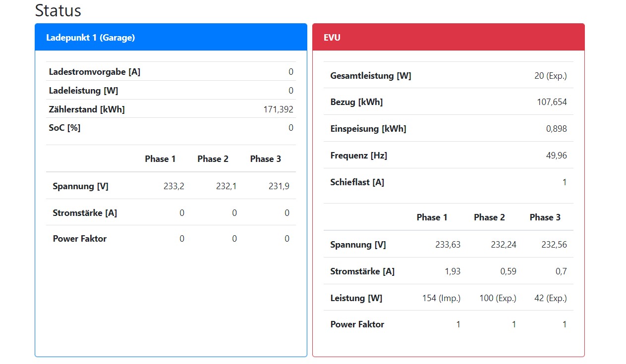
Task: Select the EVU Phase 3 voltage 232,56
Action: [x=554, y=245]
